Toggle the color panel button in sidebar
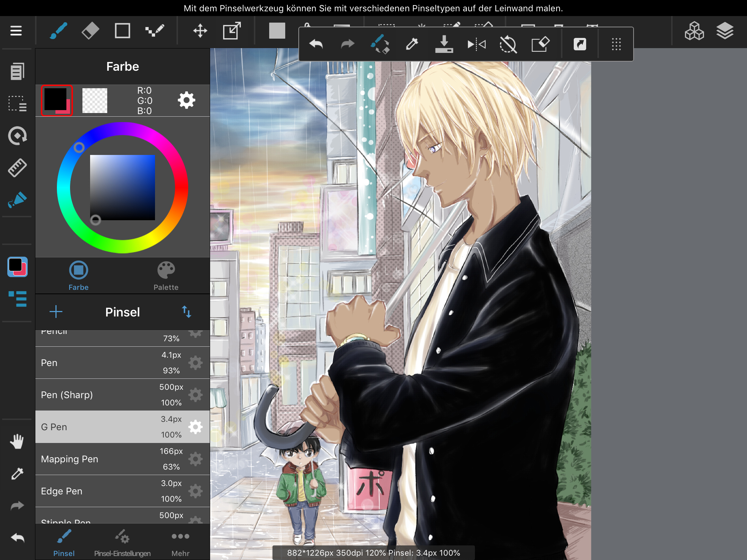This screenshot has height=560, width=747. point(17,267)
